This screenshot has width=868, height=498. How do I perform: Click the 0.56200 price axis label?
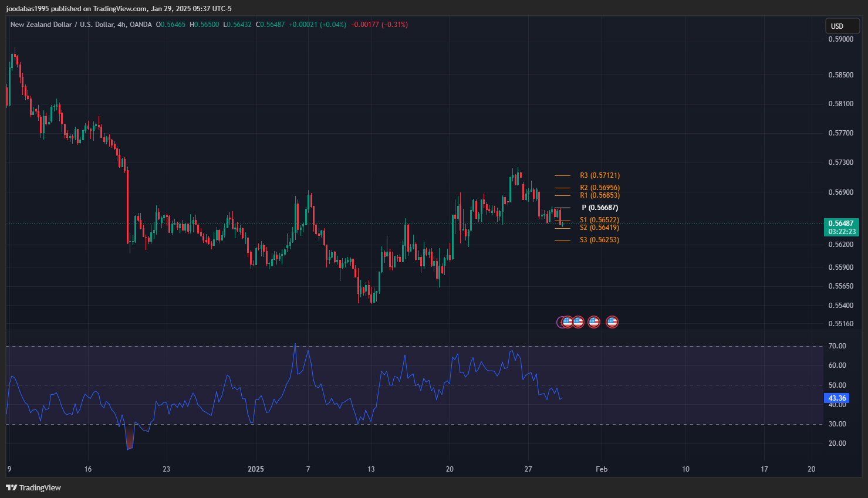(841, 245)
